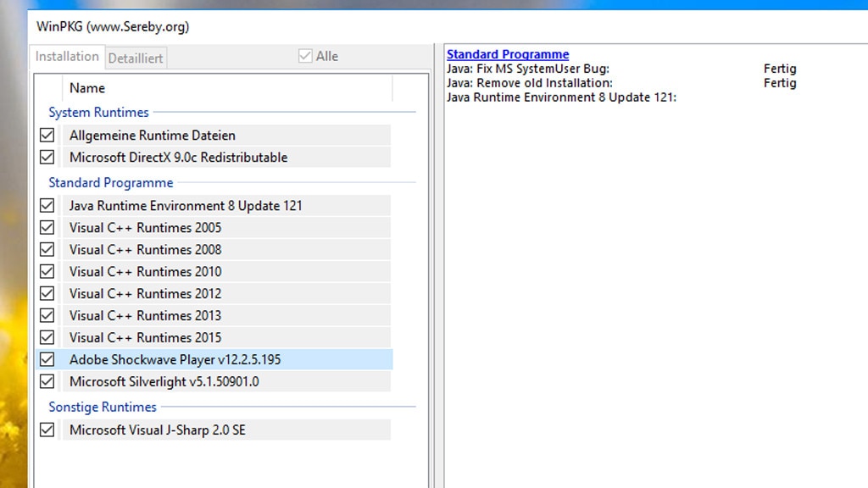Click Fertig status beside Fix MS SystemUser Bug
Viewport: 868px width, 488px height.
pos(780,69)
